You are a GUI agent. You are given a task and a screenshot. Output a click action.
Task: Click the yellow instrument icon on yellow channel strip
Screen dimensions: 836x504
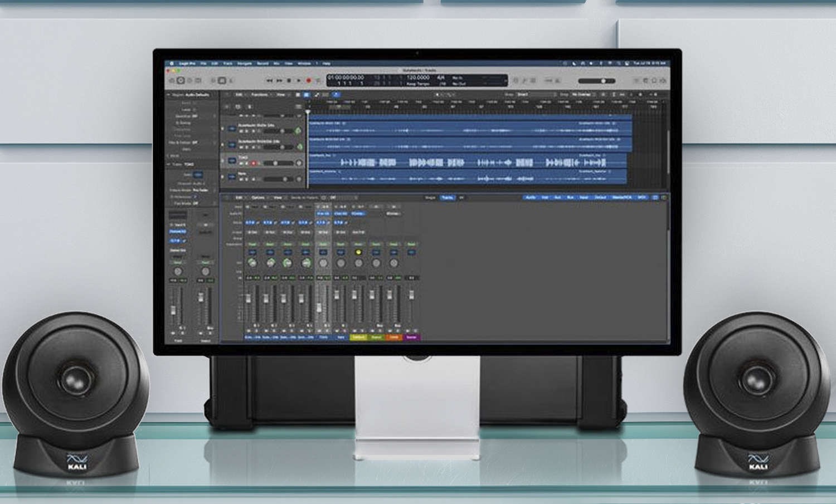coord(358,252)
